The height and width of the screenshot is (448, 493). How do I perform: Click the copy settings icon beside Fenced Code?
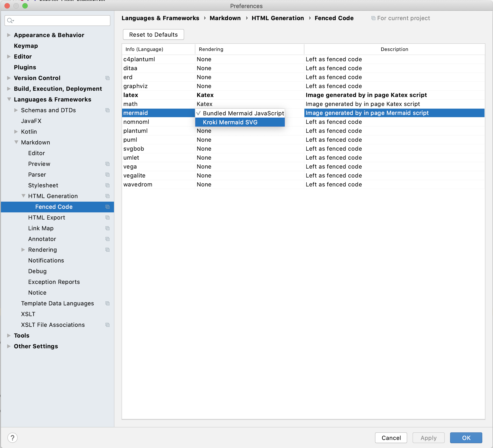107,207
